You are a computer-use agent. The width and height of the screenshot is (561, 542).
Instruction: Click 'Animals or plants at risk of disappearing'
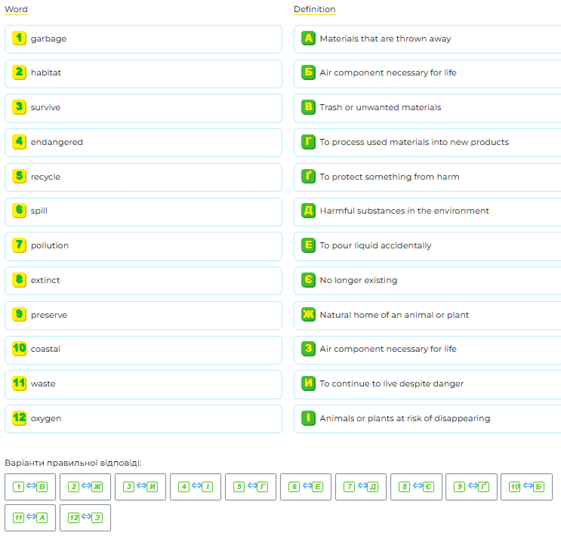click(x=405, y=418)
